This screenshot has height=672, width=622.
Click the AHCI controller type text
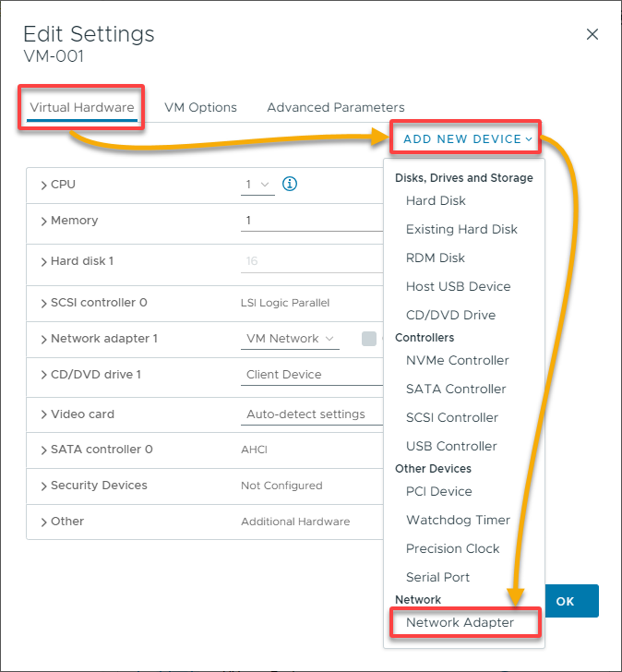[254, 450]
